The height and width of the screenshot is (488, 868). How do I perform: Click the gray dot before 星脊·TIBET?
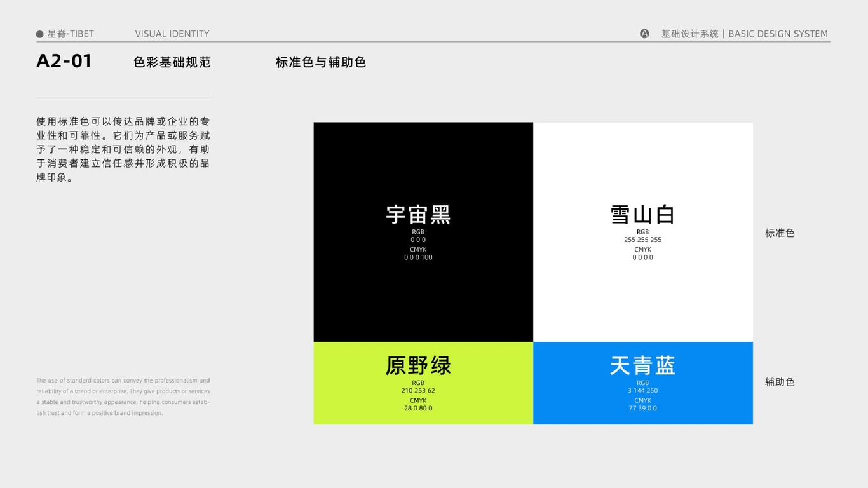pyautogui.click(x=40, y=34)
